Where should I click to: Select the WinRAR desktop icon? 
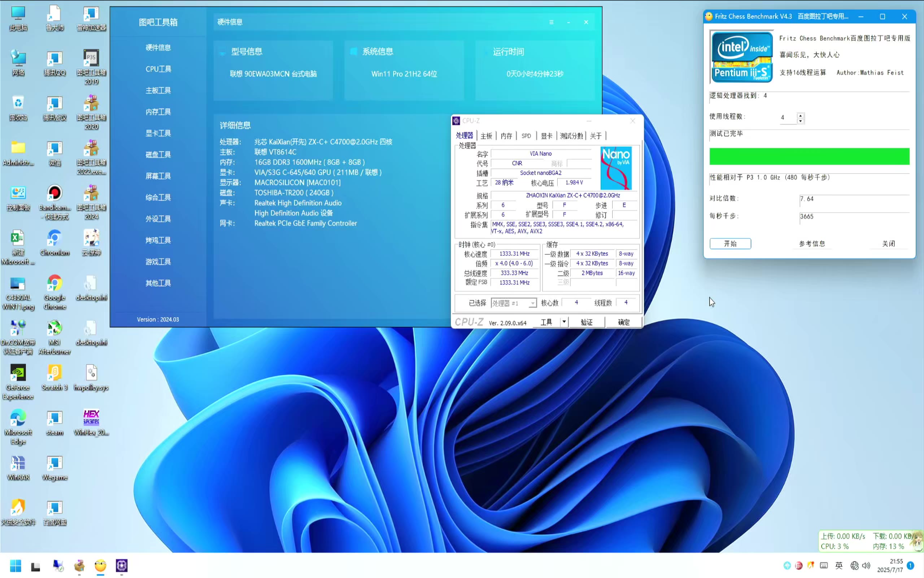[18, 467]
